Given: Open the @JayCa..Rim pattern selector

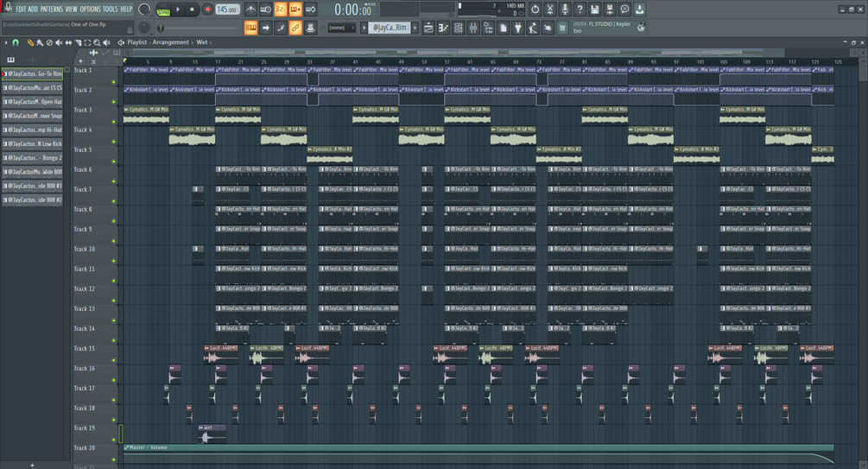Looking at the screenshot, I should pyautogui.click(x=390, y=28).
